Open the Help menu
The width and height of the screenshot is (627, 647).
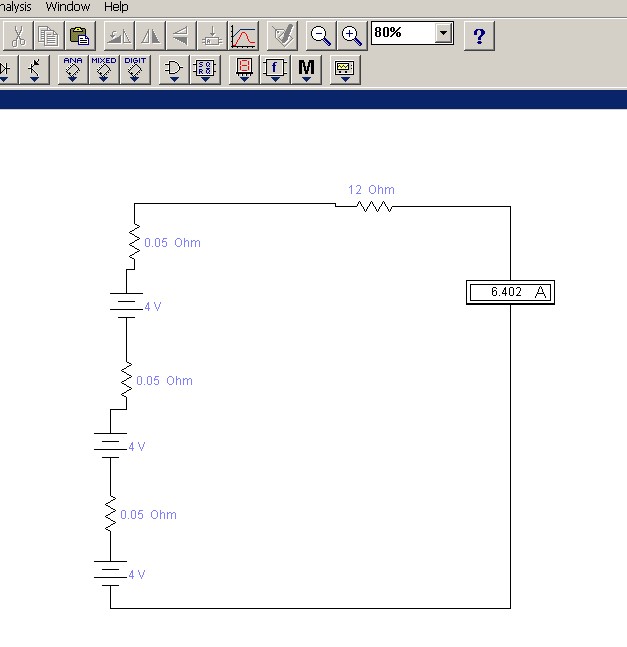pos(116,7)
